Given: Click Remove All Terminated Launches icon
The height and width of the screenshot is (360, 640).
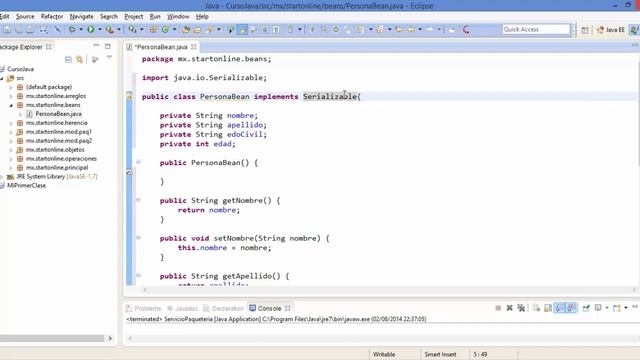Looking at the screenshot, I should coord(521,308).
